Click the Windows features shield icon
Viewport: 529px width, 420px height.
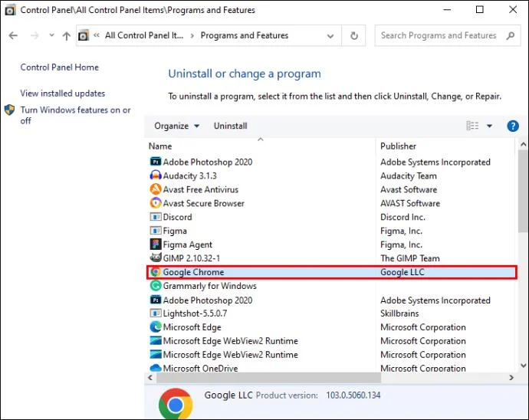[x=9, y=110]
